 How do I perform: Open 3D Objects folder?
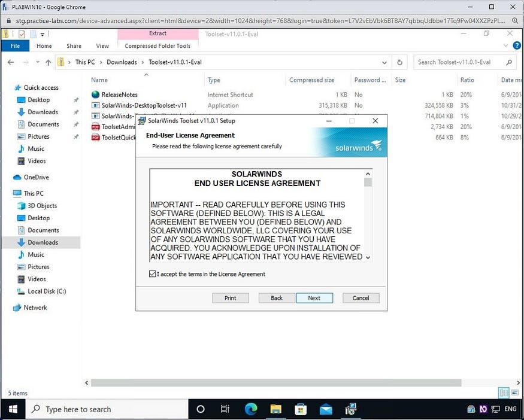pos(42,206)
